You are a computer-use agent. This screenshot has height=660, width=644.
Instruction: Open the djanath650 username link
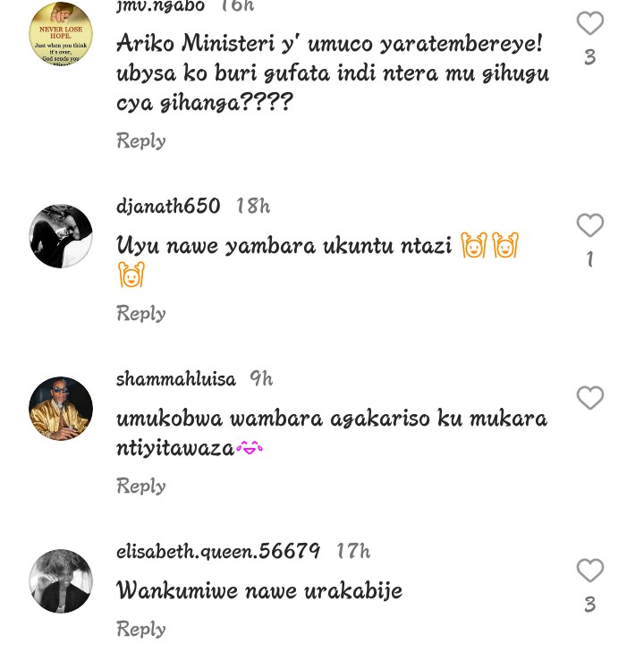pos(168,207)
